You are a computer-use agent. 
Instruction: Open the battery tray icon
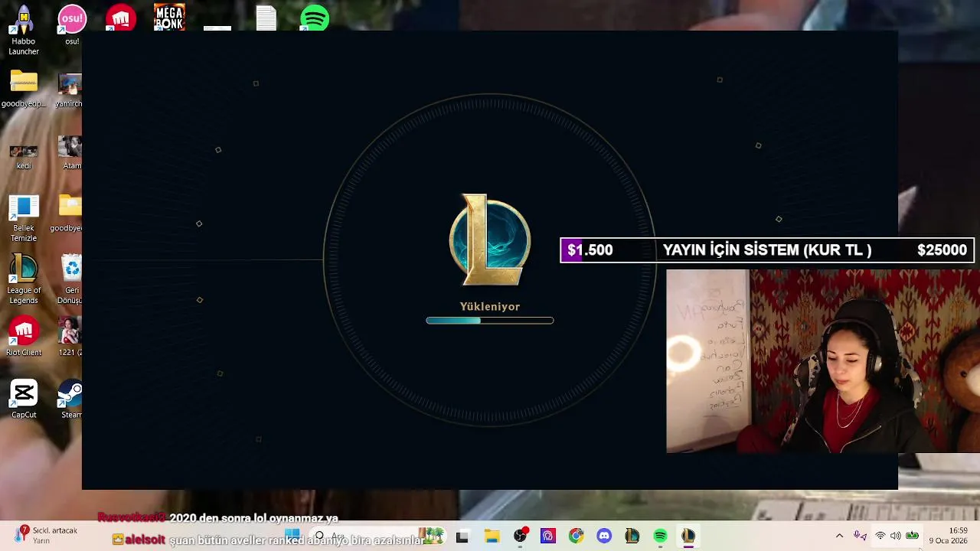[912, 536]
